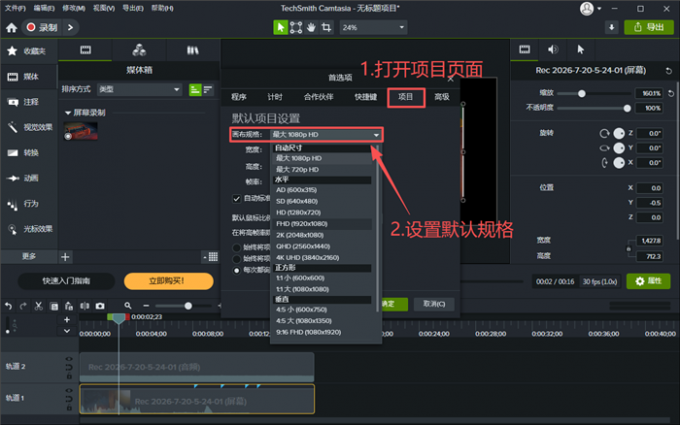The width and height of the screenshot is (680, 425).
Task: Select the screen recording thumbnail in media bin
Action: coord(81,131)
